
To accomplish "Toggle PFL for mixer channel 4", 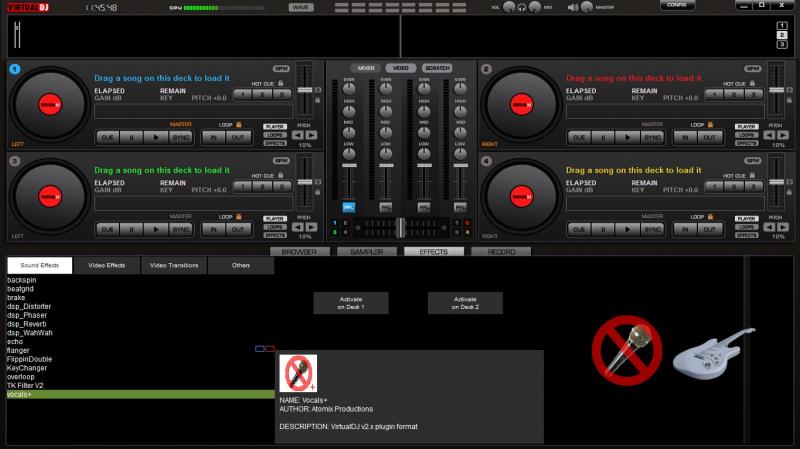I will [460, 207].
